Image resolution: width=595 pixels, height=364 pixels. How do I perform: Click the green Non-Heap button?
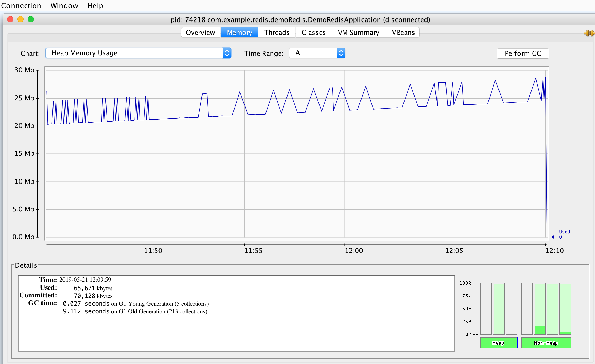pyautogui.click(x=546, y=342)
